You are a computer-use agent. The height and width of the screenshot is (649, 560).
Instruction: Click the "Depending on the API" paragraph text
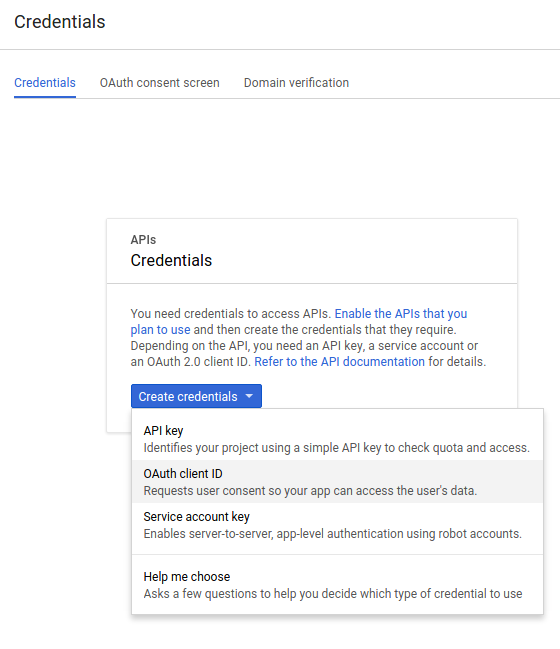[304, 346]
